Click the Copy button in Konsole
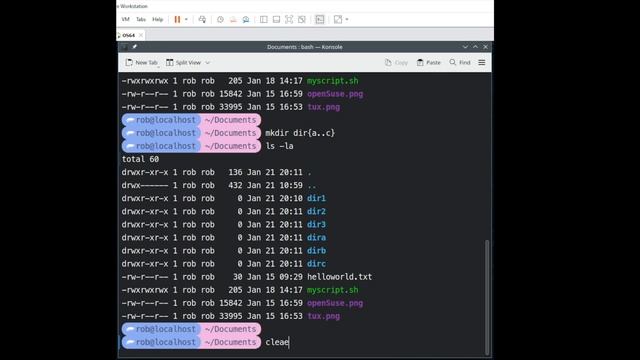640x360 pixels. point(396,63)
